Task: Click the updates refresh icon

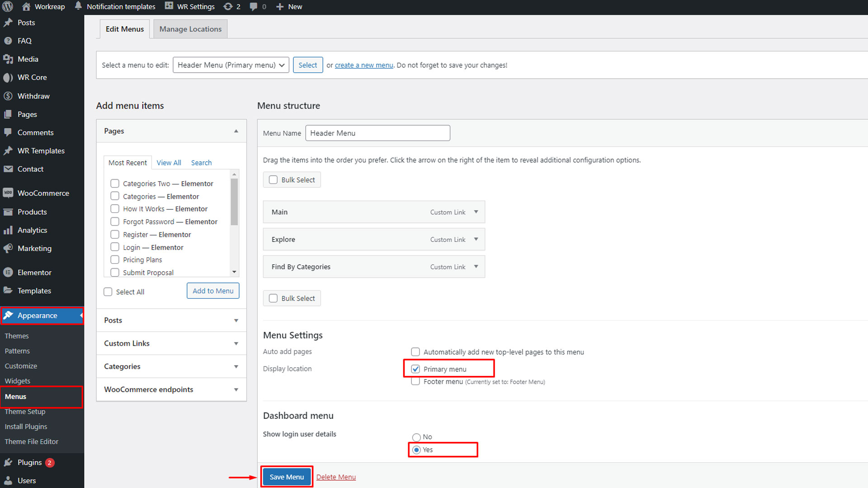Action: click(228, 7)
